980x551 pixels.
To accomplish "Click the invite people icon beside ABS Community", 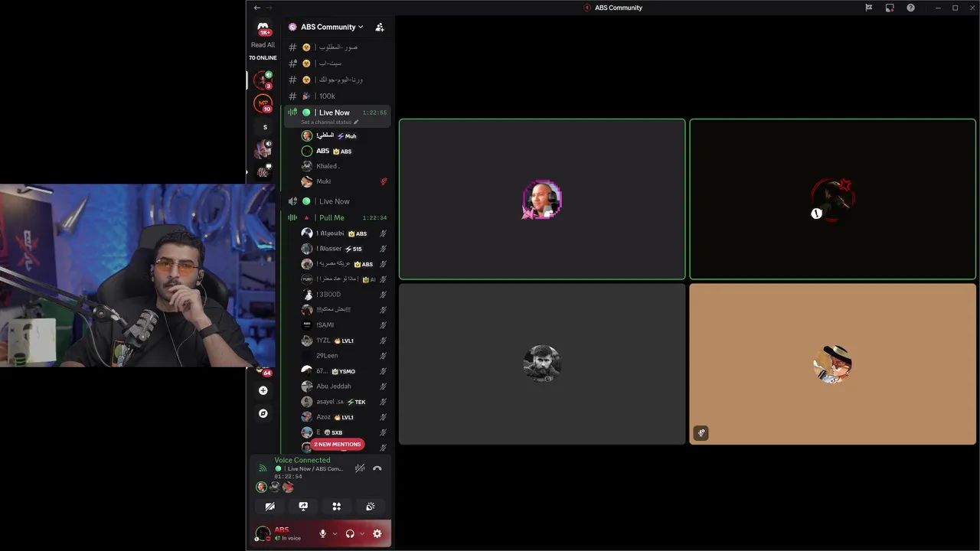I will (379, 27).
